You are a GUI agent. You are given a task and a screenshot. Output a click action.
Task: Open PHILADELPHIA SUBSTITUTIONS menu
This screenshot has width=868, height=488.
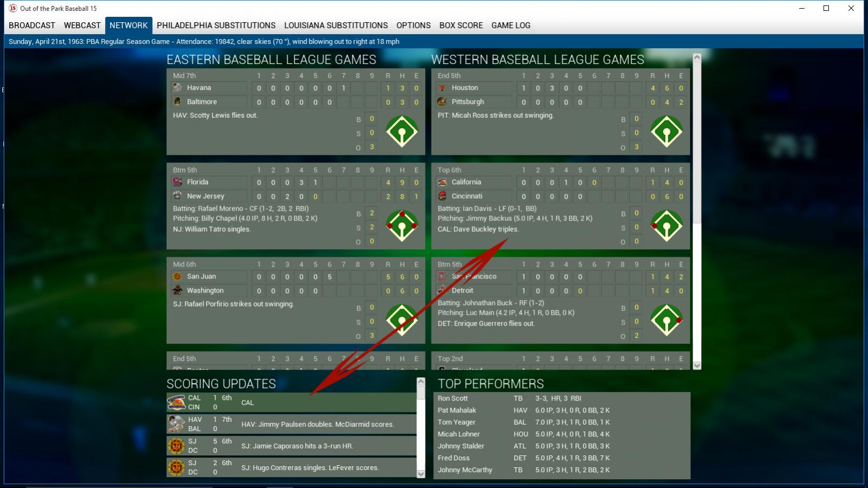(216, 26)
